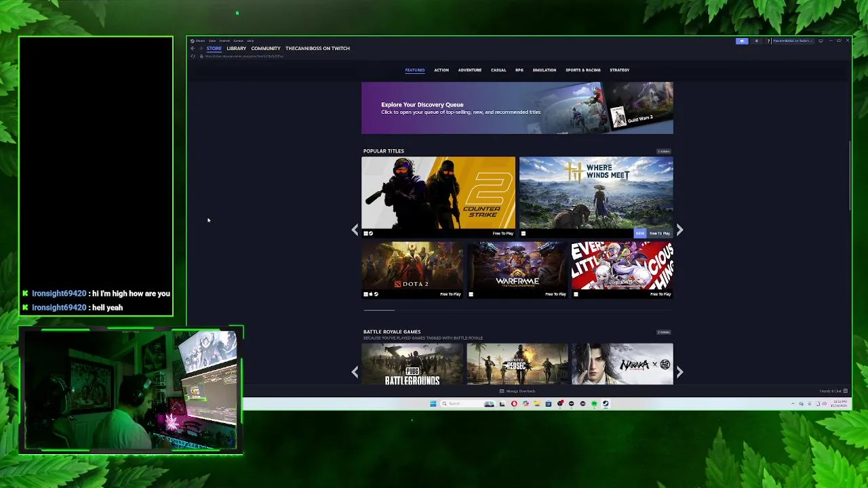This screenshot has height=488, width=868.
Task: Click the Steam store page vertical scrollbar
Action: pyautogui.click(x=849, y=176)
